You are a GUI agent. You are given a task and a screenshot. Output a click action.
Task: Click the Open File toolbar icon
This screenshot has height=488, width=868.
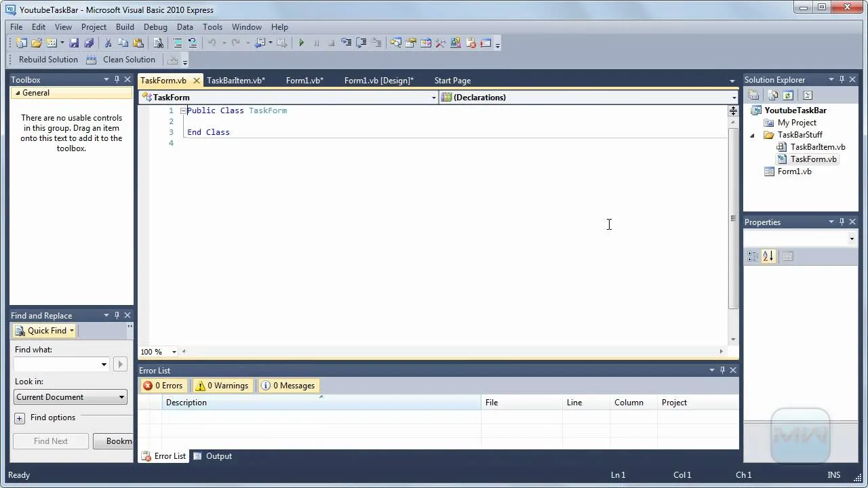pyautogui.click(x=37, y=43)
